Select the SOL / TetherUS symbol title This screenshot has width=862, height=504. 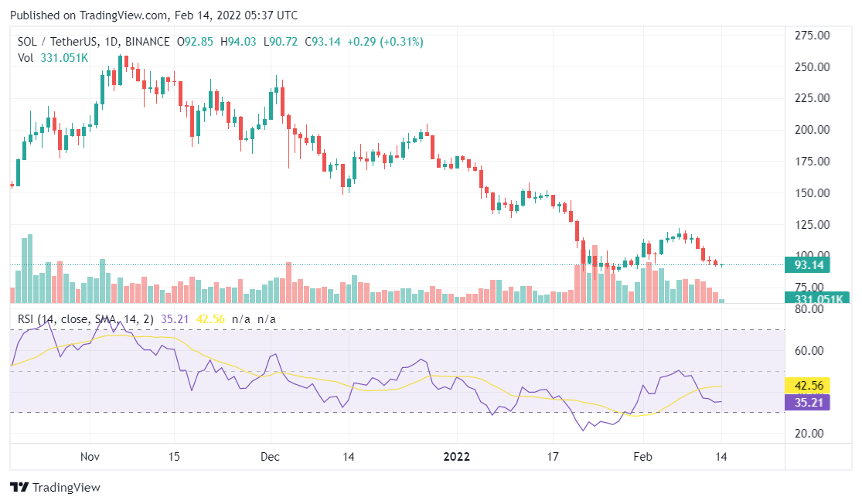click(57, 42)
